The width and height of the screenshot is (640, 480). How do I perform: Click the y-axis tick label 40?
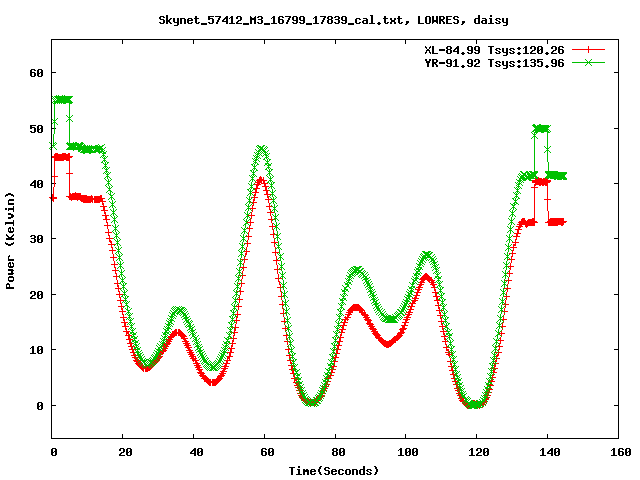36,184
